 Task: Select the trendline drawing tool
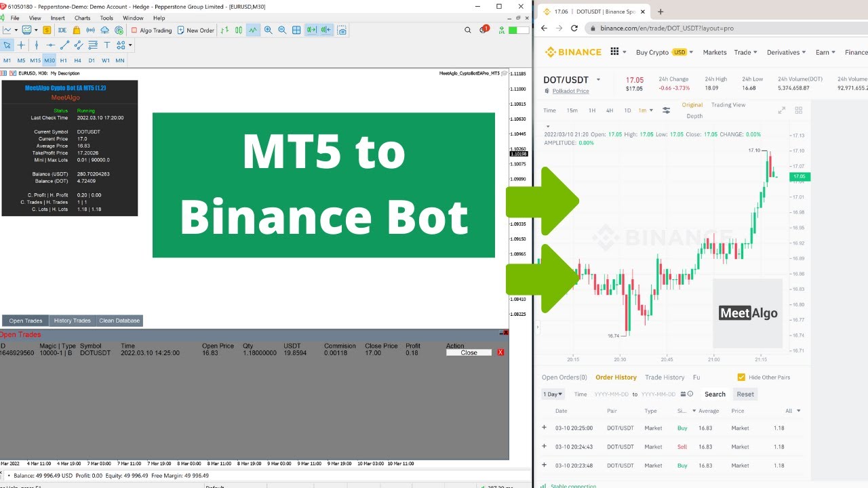(x=64, y=45)
